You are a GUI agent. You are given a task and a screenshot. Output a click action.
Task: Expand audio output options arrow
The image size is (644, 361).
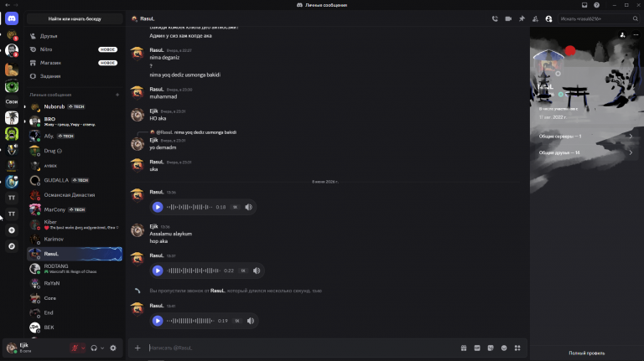(102, 348)
